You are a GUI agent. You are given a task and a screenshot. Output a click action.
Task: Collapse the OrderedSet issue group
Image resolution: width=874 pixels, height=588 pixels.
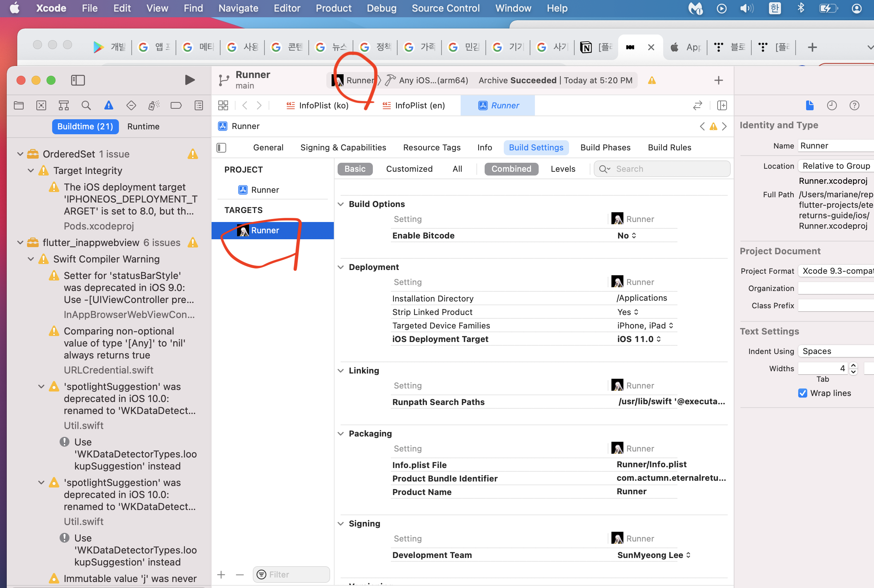pos(20,154)
